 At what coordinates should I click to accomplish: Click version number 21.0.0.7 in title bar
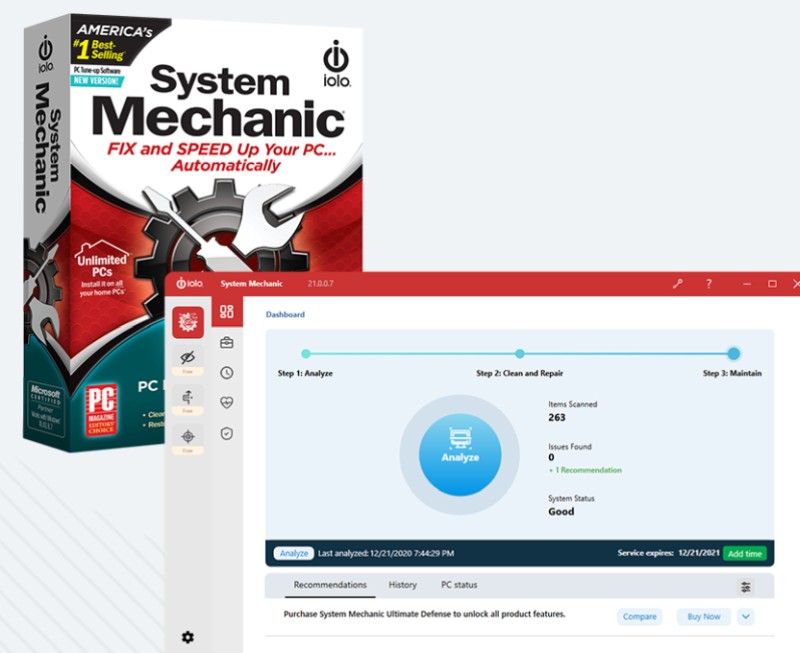point(320,284)
